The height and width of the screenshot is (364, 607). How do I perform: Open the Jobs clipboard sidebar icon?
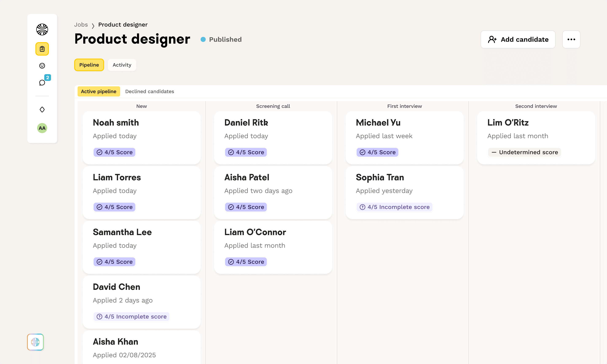tap(42, 49)
